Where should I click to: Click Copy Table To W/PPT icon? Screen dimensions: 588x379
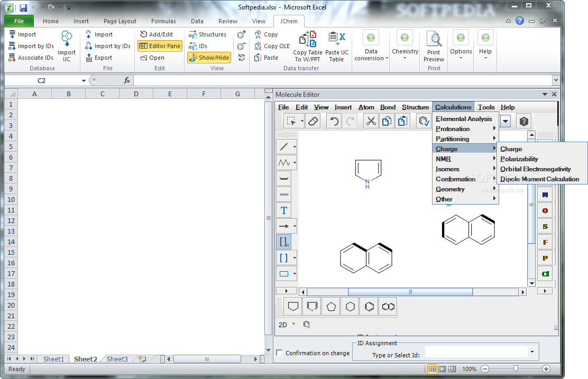(x=308, y=46)
